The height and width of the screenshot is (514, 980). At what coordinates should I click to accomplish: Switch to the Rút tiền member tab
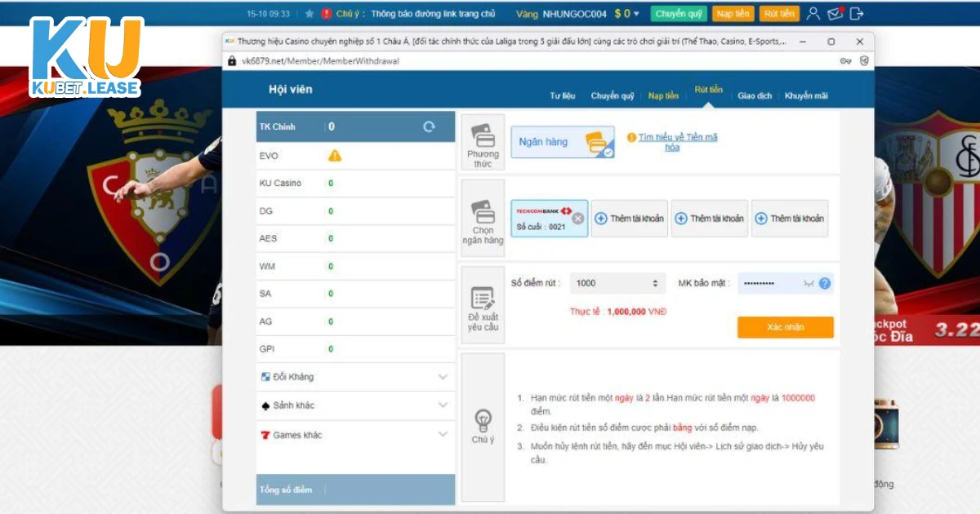coord(708,90)
